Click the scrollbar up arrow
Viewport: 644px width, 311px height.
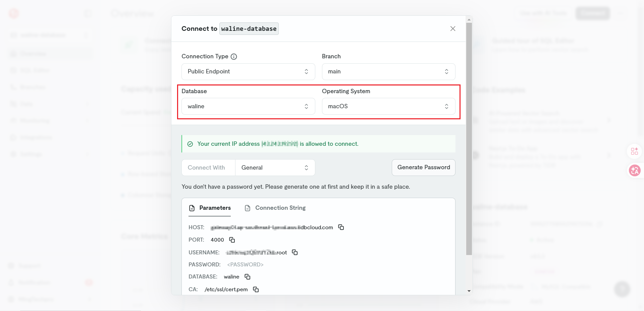pyautogui.click(x=469, y=20)
